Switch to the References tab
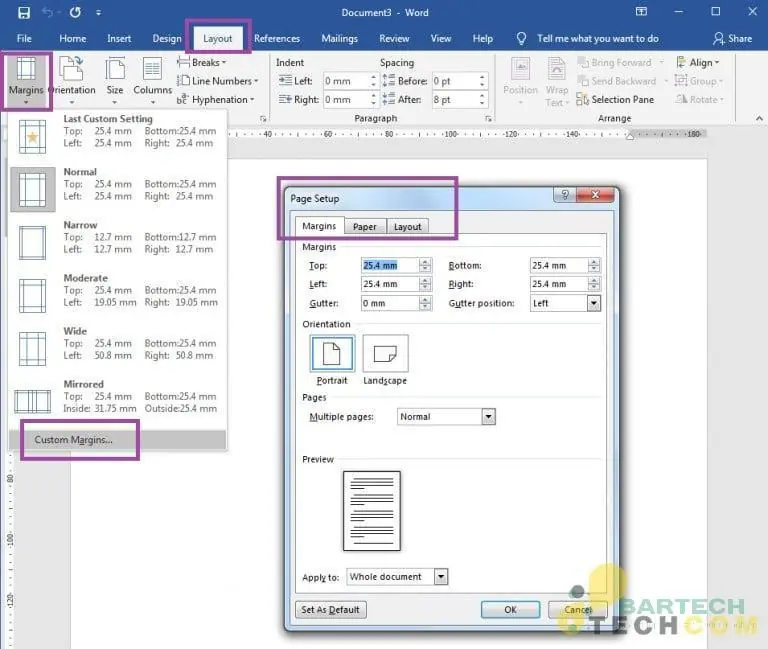768x649 pixels. click(x=277, y=38)
